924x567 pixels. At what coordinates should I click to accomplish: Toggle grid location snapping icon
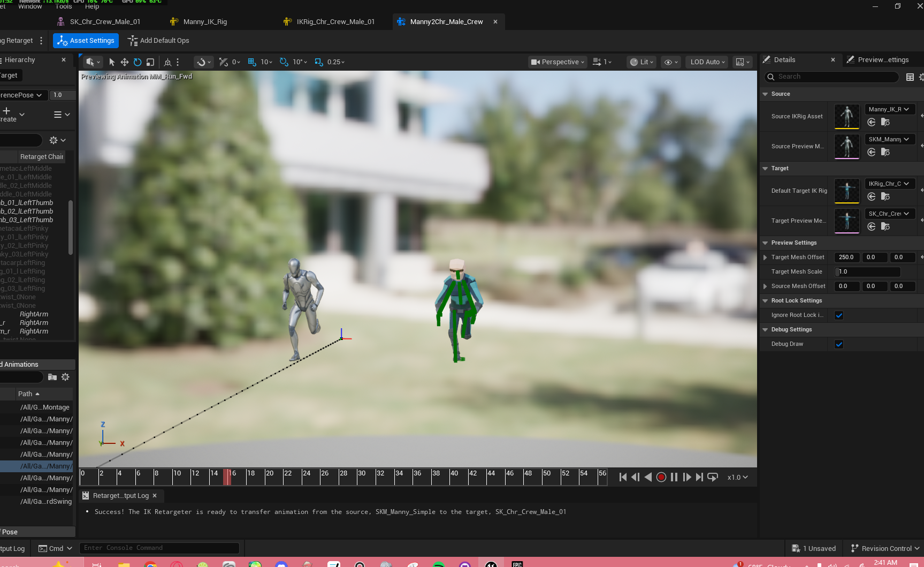(x=252, y=62)
